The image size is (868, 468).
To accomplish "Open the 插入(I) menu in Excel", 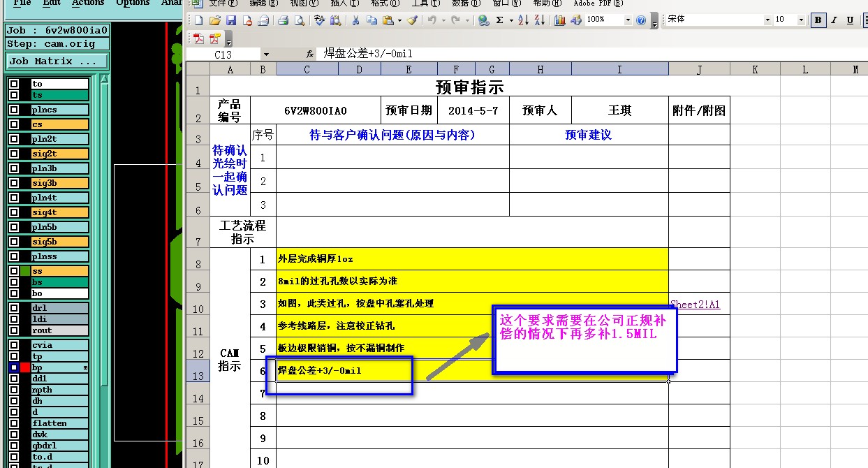I will click(x=344, y=3).
